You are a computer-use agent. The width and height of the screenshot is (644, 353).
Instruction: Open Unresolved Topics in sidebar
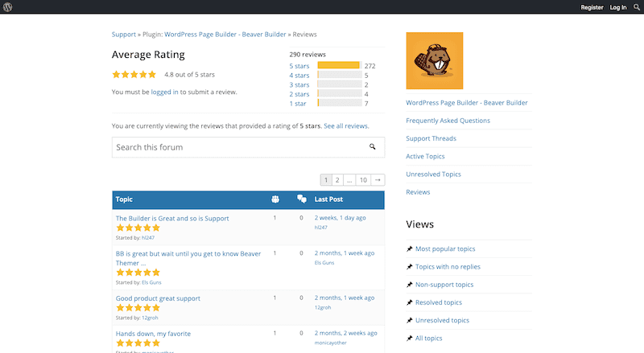click(433, 174)
